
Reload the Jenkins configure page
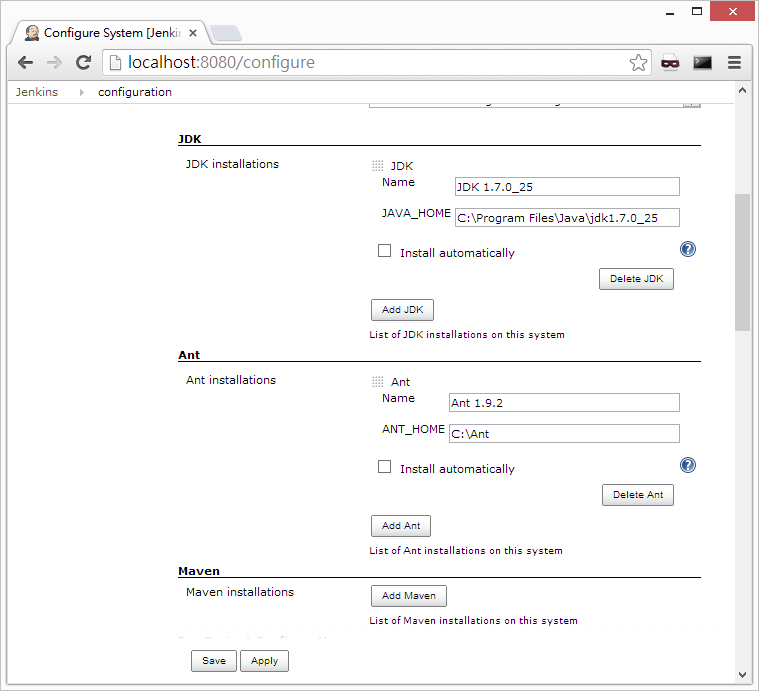pyautogui.click(x=84, y=62)
